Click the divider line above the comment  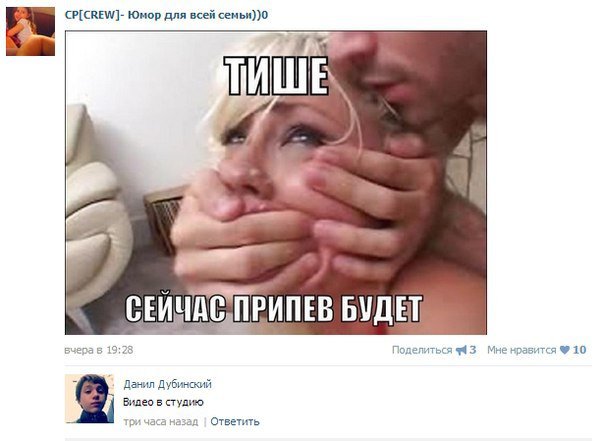click(x=328, y=366)
